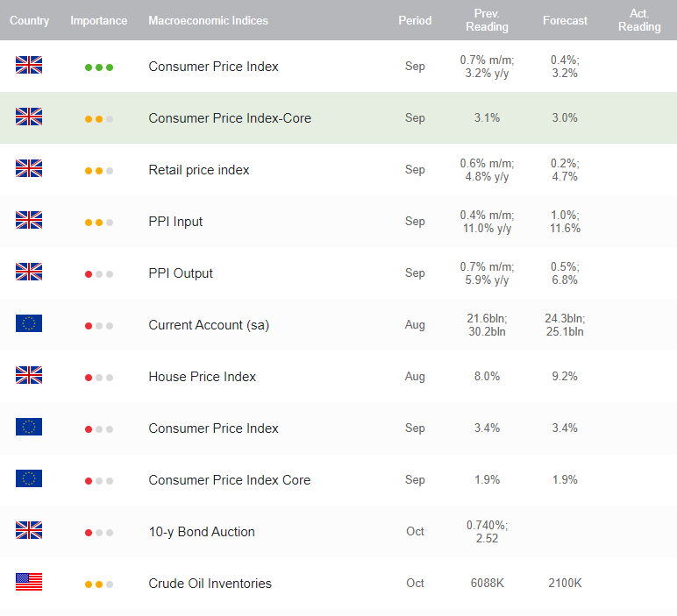Click the Importance column header
The width and height of the screenshot is (677, 616).
click(99, 21)
